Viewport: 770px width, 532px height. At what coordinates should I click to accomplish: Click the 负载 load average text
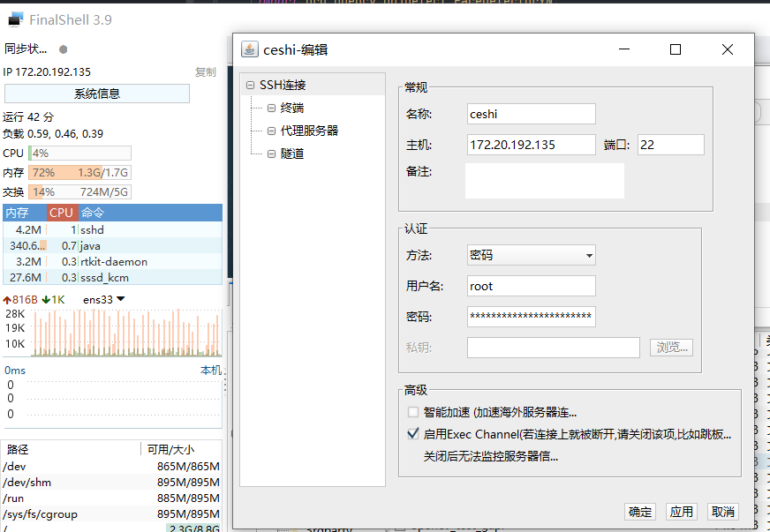(x=53, y=133)
